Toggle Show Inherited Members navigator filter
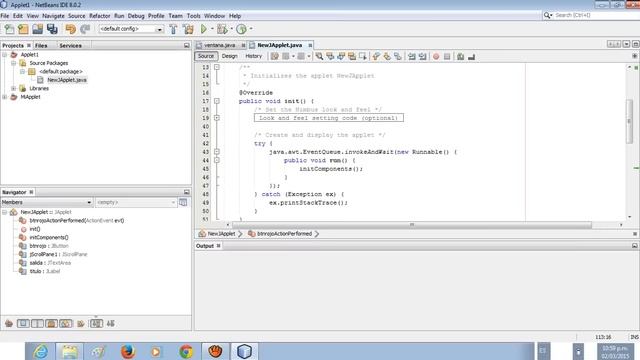 (9, 324)
